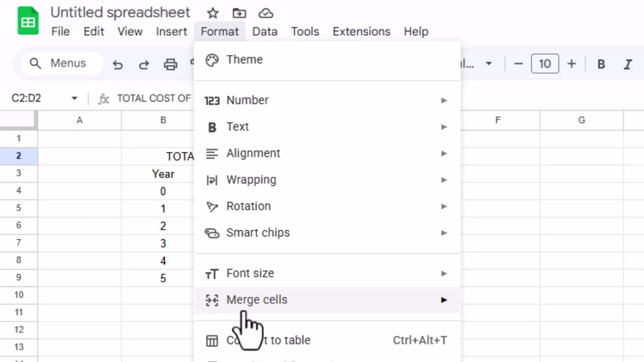The width and height of the screenshot is (644, 362).
Task: Click the font size input field
Action: [545, 64]
